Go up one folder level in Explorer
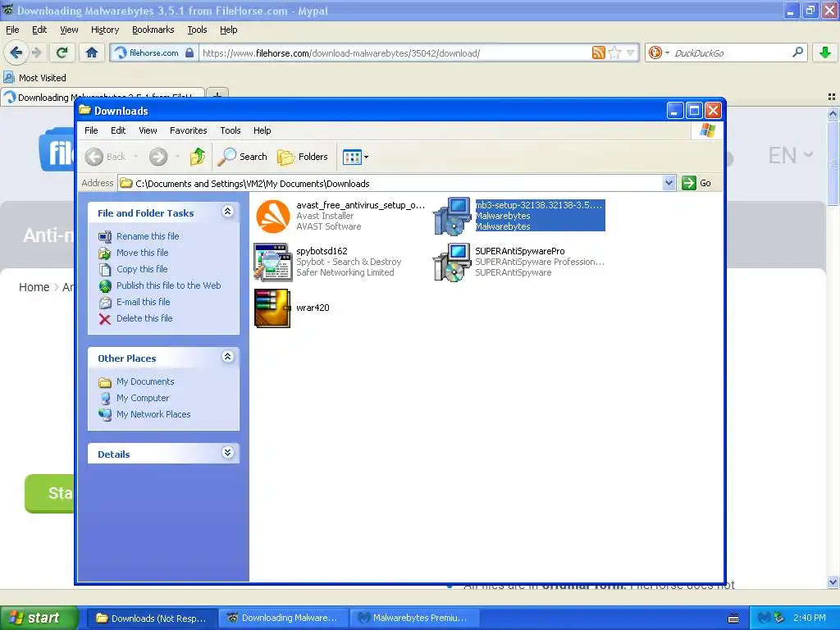This screenshot has height=630, width=840. [x=198, y=157]
